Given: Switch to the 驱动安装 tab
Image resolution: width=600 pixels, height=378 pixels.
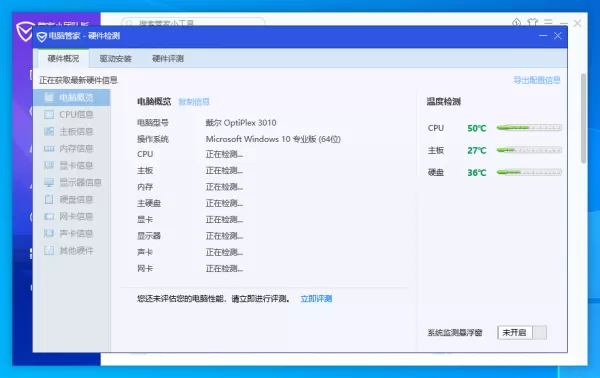Looking at the screenshot, I should [115, 59].
